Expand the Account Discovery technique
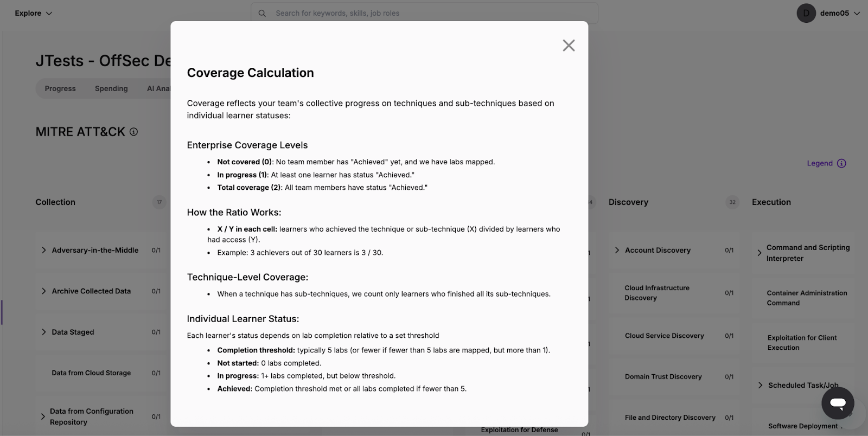 (x=617, y=250)
